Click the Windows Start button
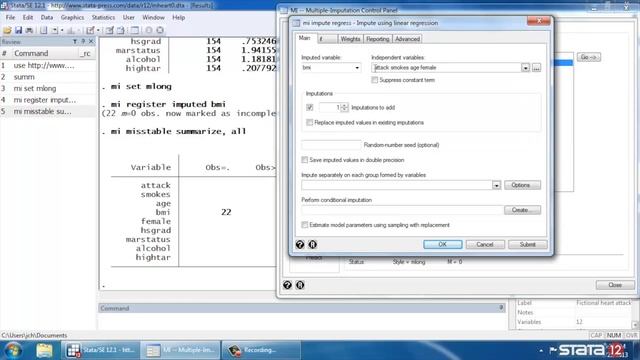 [13, 350]
